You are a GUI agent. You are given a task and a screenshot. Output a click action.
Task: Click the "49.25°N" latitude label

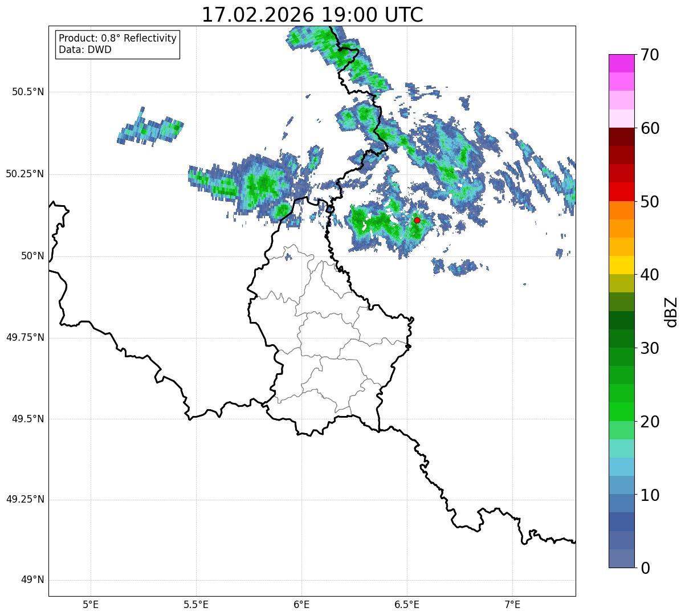click(x=25, y=500)
